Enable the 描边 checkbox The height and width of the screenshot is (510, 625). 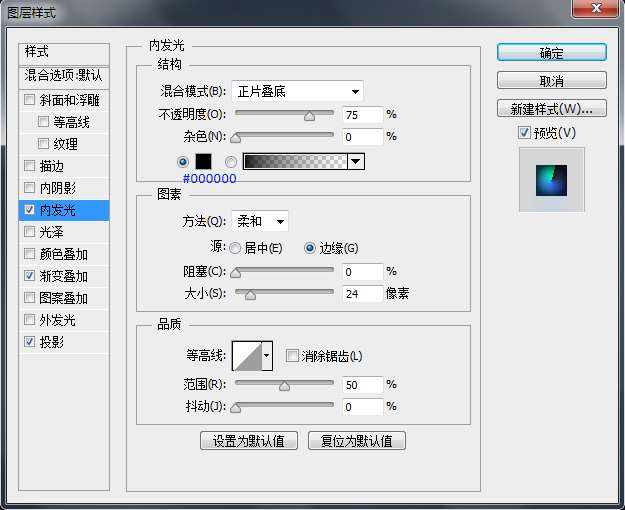point(29,165)
